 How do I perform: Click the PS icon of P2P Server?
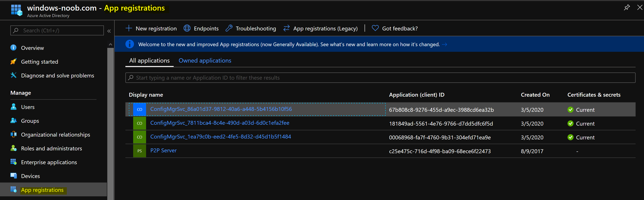tap(139, 151)
